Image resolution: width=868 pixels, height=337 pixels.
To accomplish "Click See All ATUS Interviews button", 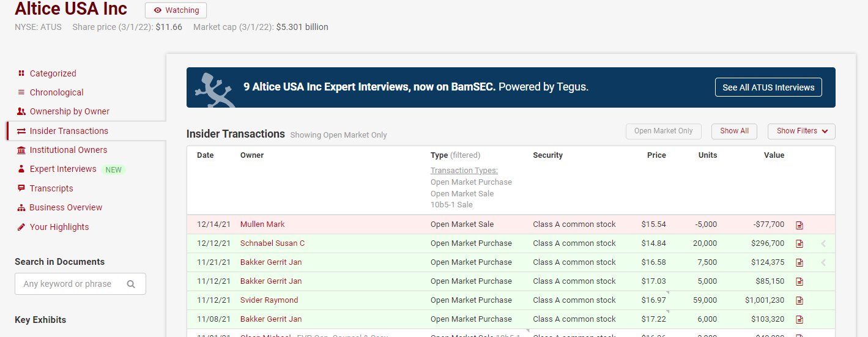I will pos(768,87).
